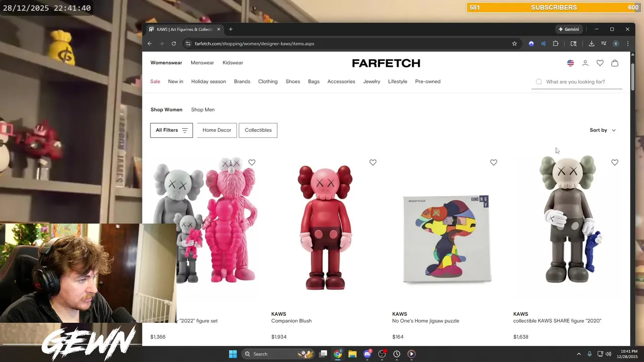Filter by Home Decor
644x362 pixels.
217,130
